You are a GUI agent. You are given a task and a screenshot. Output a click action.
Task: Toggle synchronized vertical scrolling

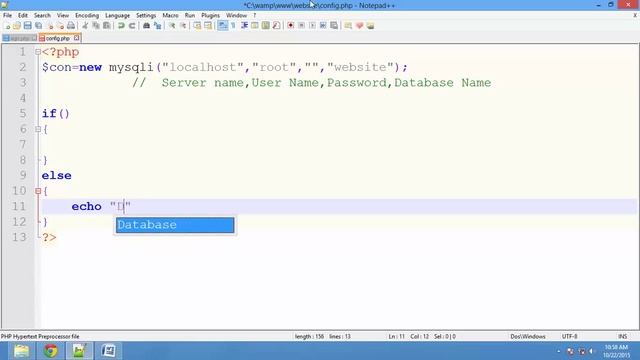197,26
